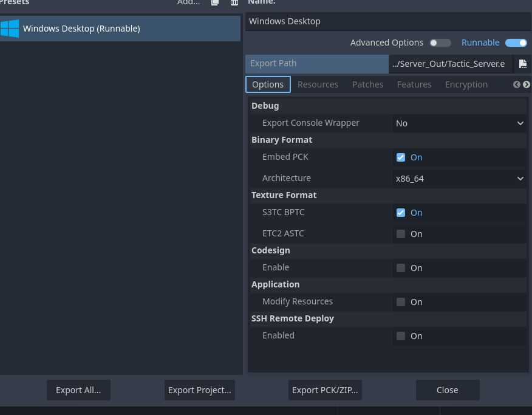The image size is (532, 415).
Task: Collapse the Texture Format section header
Action: tap(388, 195)
